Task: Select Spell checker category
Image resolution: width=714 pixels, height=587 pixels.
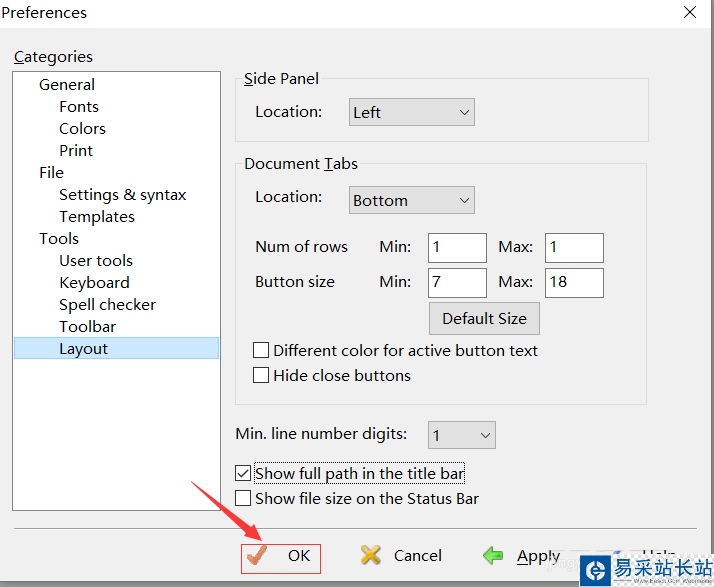Action: pos(107,305)
